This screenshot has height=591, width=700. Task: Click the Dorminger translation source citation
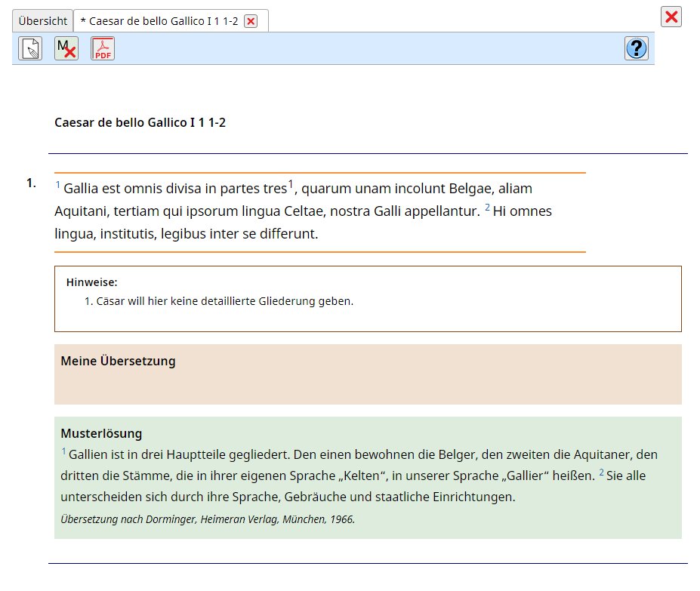[x=208, y=519]
